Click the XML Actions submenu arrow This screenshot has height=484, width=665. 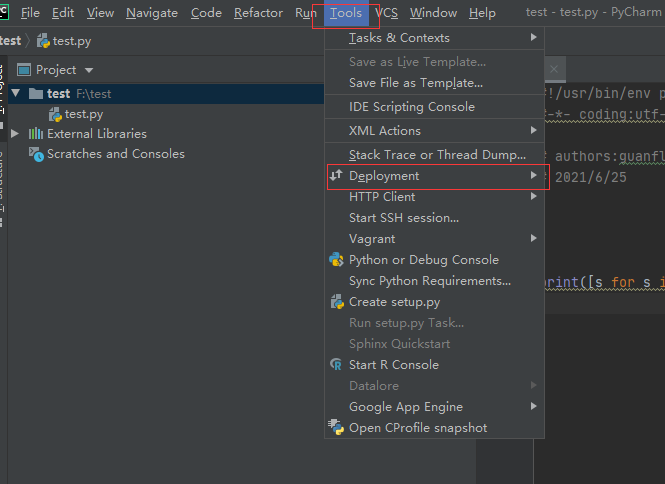(x=534, y=130)
